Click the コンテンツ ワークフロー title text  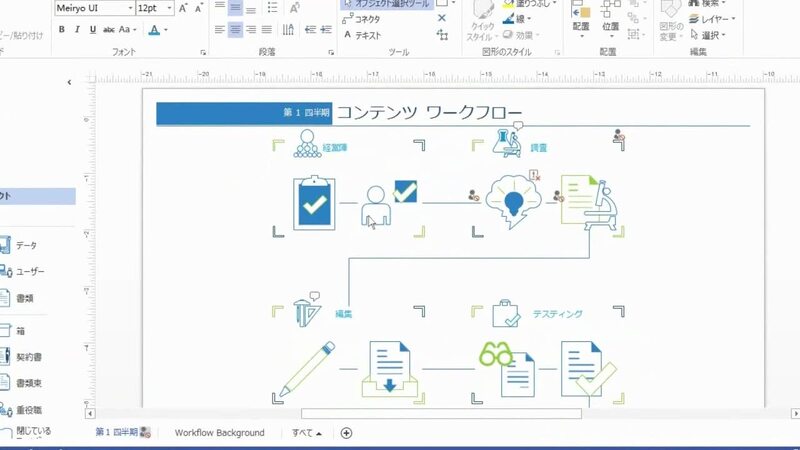coord(430,113)
